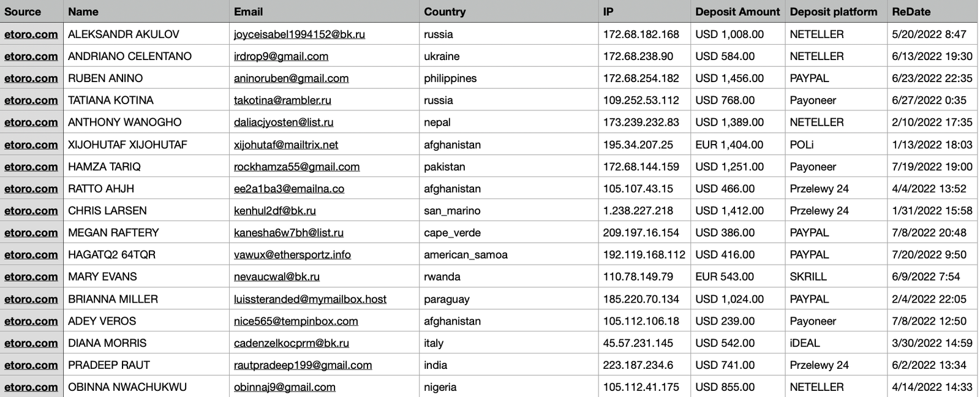Open etoro.com link in OBINNA NWACHUKWU row
980x397 pixels.
(x=31, y=387)
